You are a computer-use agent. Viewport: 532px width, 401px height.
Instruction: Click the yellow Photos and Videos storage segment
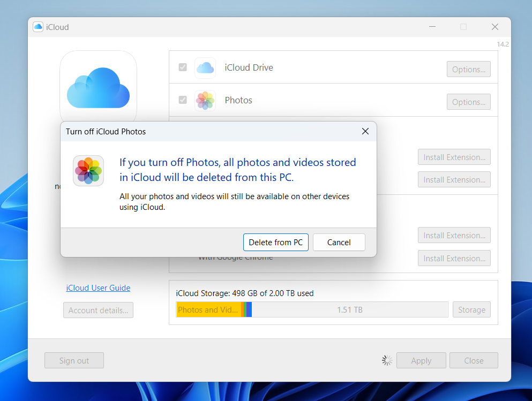(x=208, y=309)
